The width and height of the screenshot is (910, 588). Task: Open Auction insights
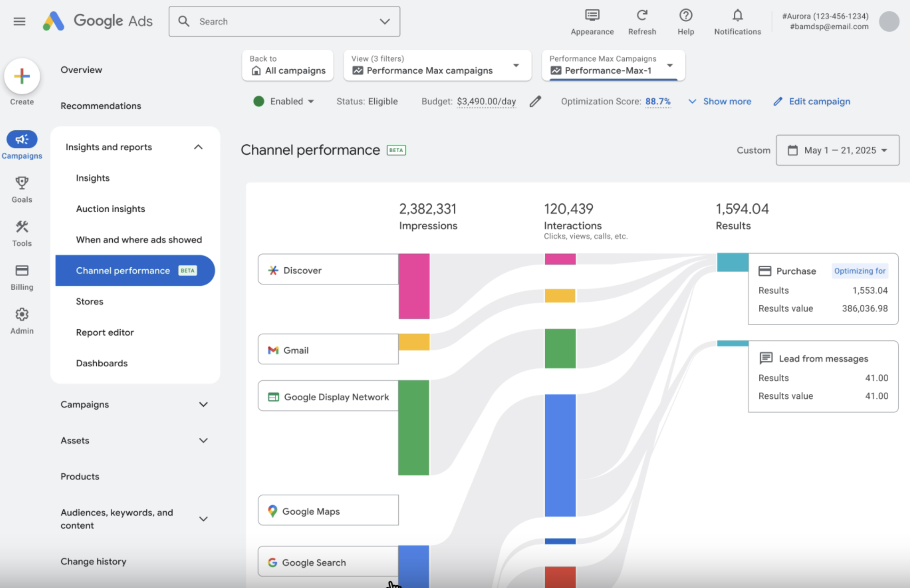(110, 209)
